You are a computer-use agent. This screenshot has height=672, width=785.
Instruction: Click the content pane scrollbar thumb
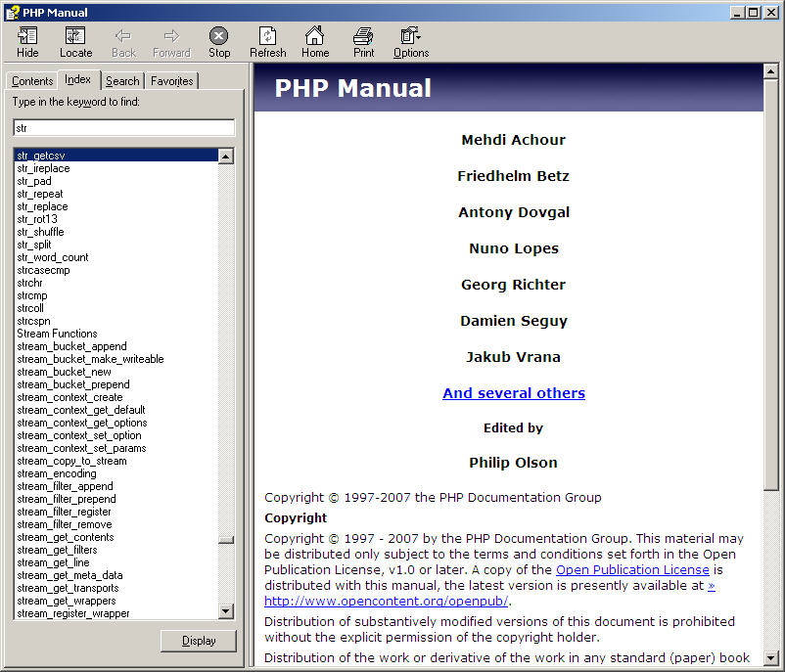[770, 285]
